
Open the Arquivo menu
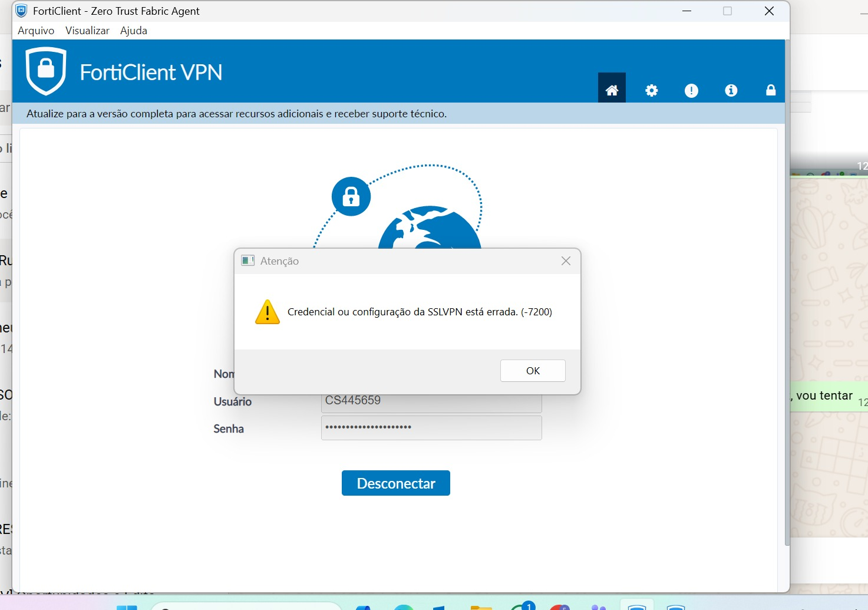click(36, 31)
